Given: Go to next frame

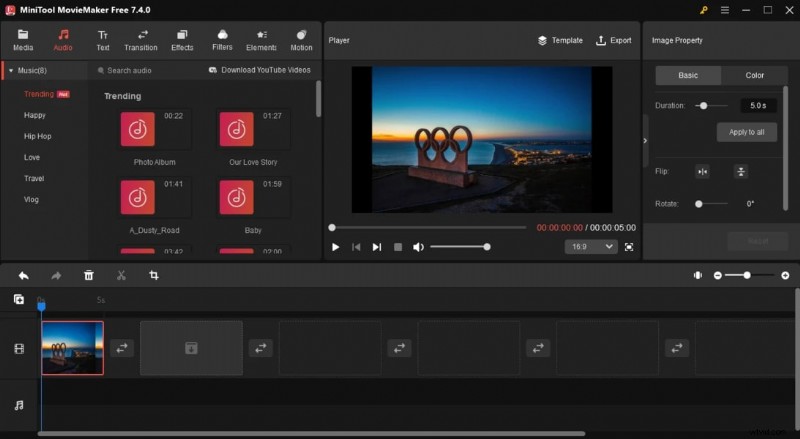Looking at the screenshot, I should (377, 247).
